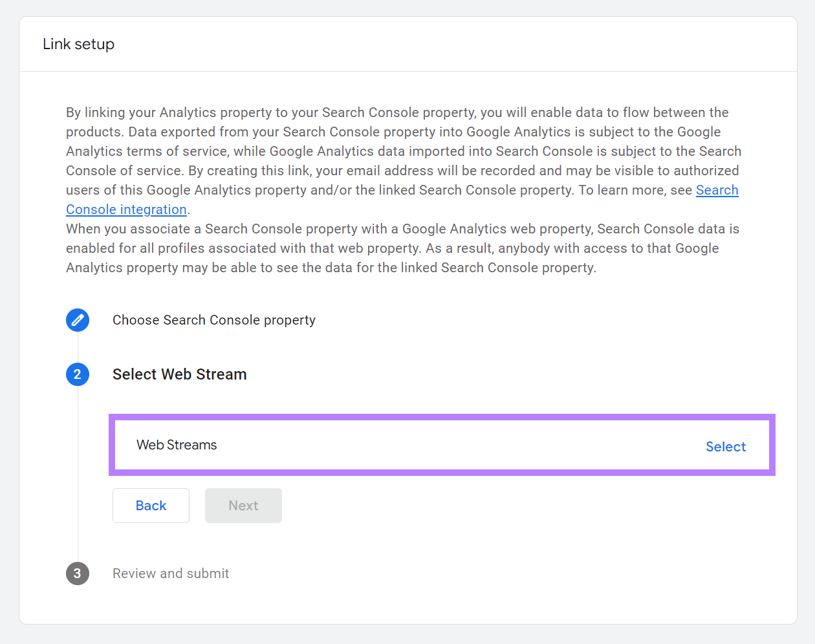Click the Link setup card title
The height and width of the screenshot is (644, 815).
click(79, 44)
